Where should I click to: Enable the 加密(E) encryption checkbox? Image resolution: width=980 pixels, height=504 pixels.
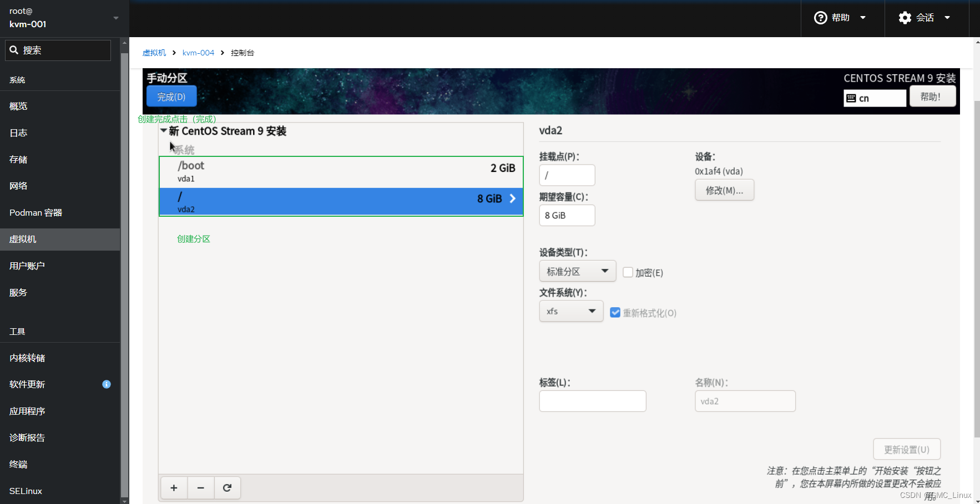pyautogui.click(x=628, y=272)
